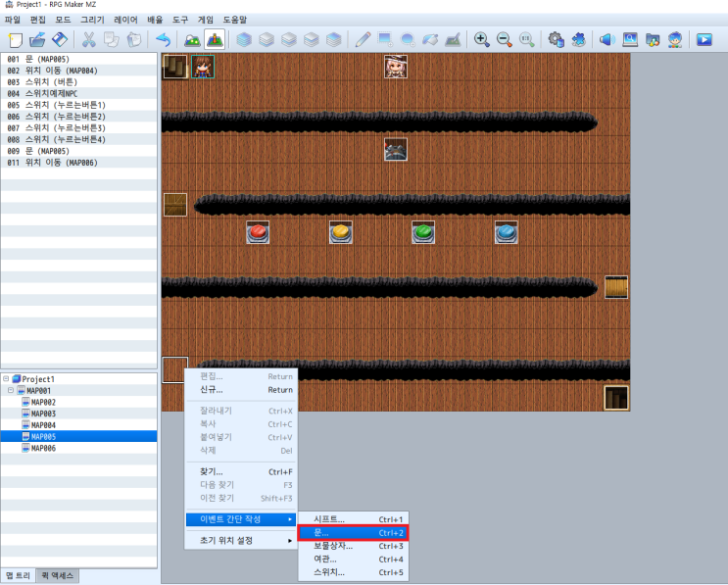Click the Copy toolbar icon
Image resolution: width=728 pixels, height=585 pixels.
[111, 40]
